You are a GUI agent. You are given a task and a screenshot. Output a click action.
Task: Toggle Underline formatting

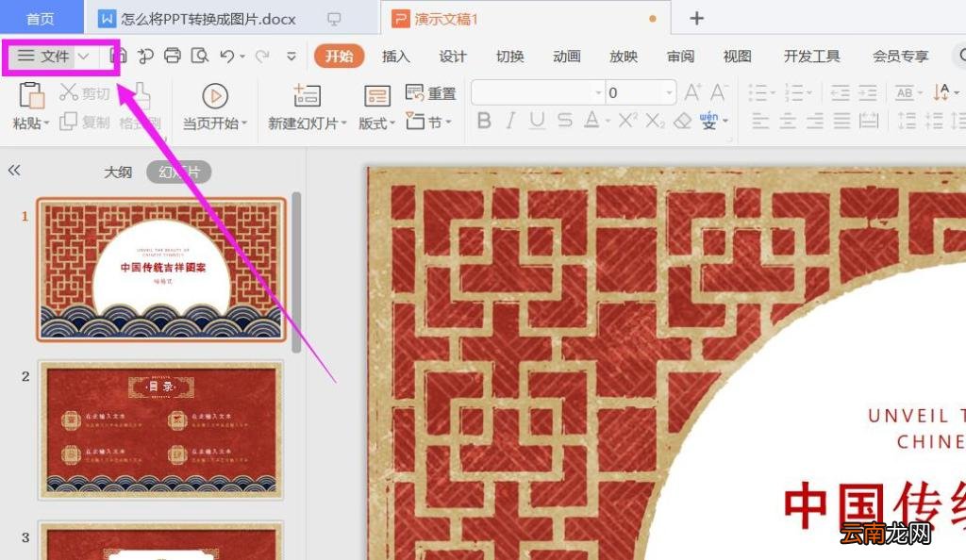coord(537,121)
